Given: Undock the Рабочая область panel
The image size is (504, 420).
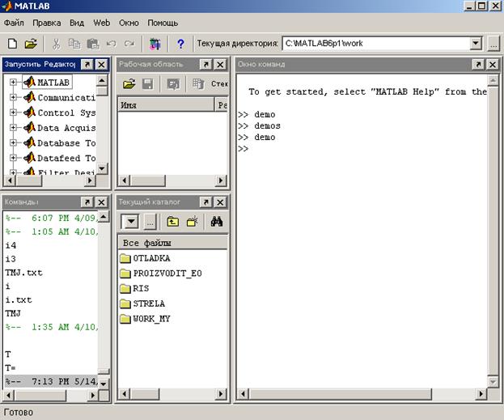Looking at the screenshot, I should 205,65.
